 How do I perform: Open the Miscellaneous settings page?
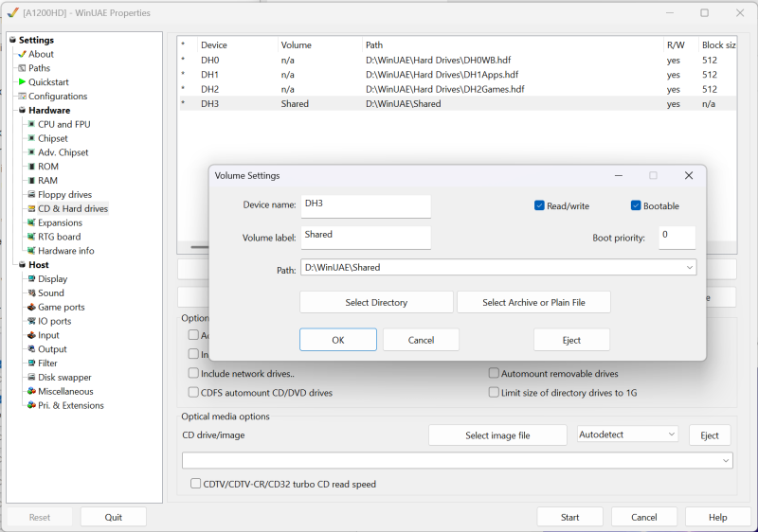point(65,392)
